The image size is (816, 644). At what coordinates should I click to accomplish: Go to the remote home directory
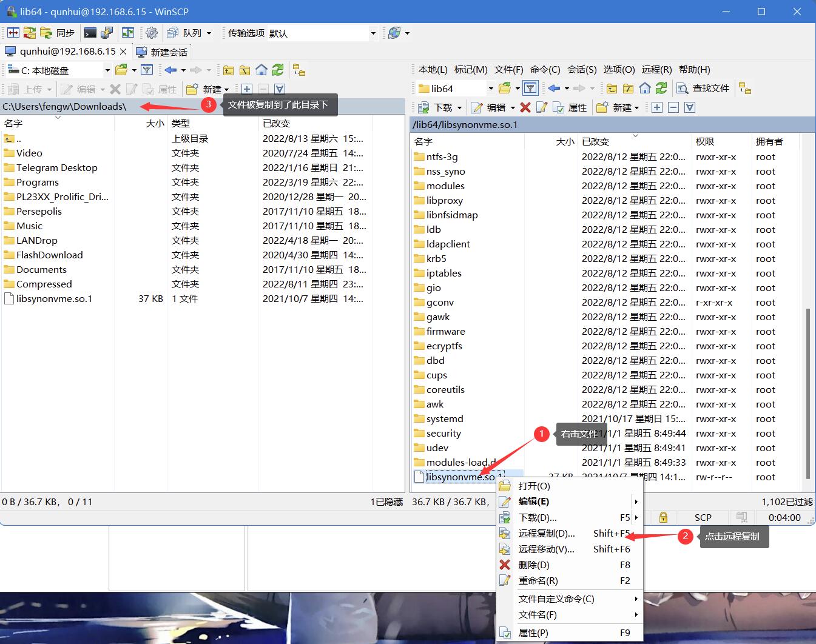point(645,89)
